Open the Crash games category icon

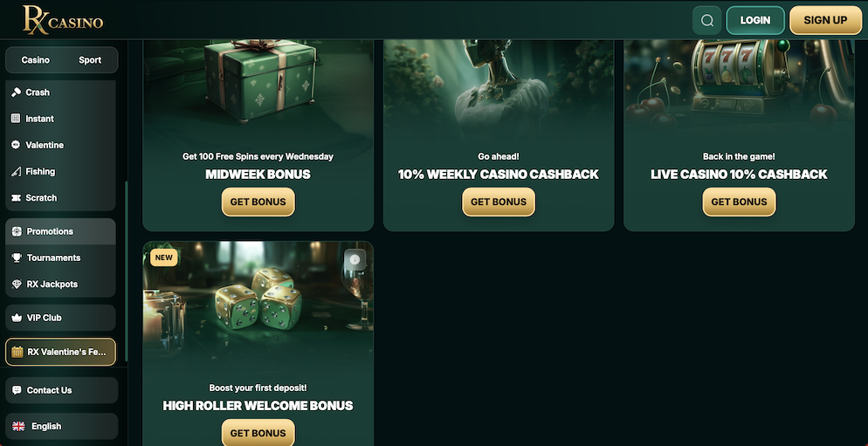click(16, 93)
